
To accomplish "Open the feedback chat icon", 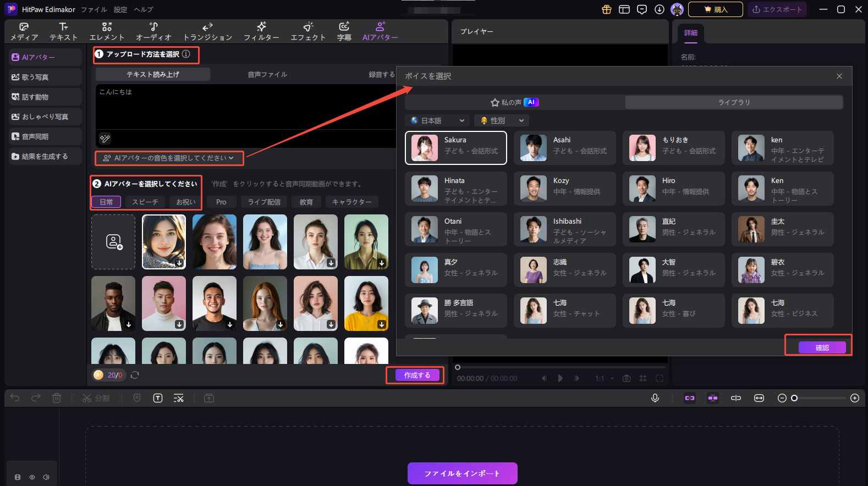I will point(642,9).
